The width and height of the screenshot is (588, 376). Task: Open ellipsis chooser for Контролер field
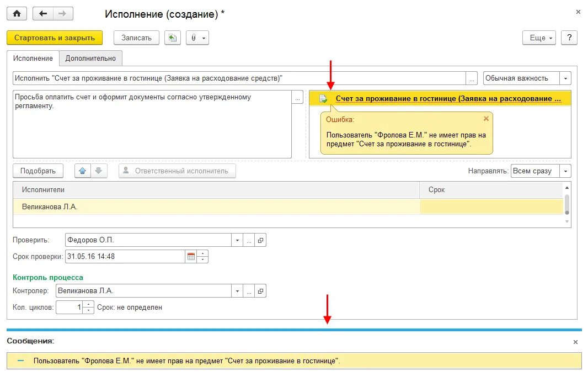click(x=249, y=291)
